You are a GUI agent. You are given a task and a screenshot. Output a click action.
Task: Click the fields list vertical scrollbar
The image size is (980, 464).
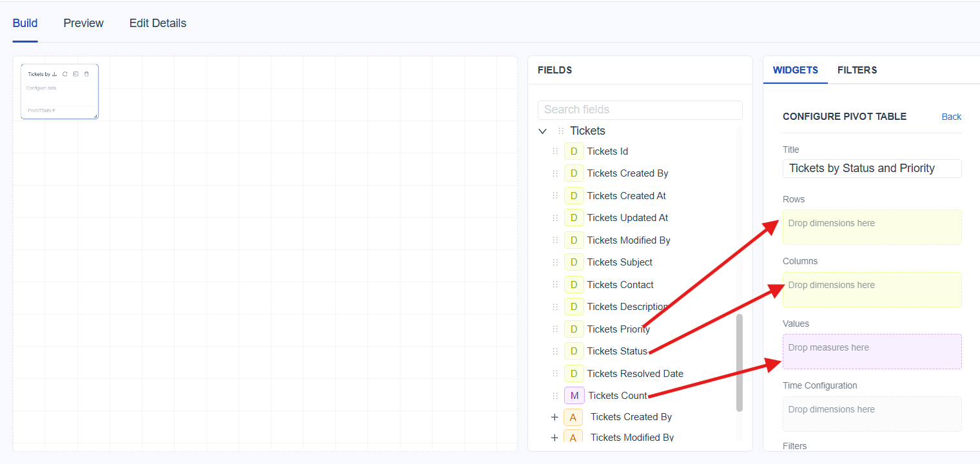pyautogui.click(x=740, y=361)
